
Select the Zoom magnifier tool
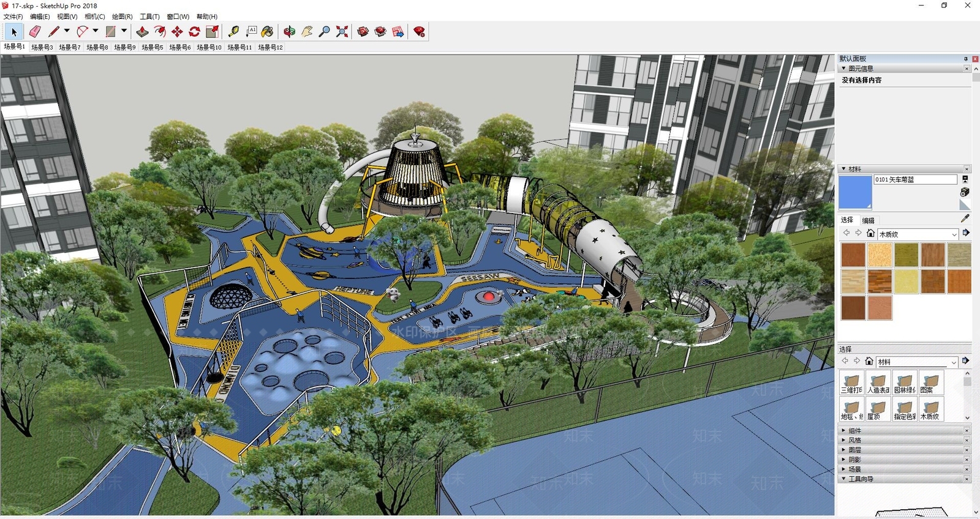325,32
